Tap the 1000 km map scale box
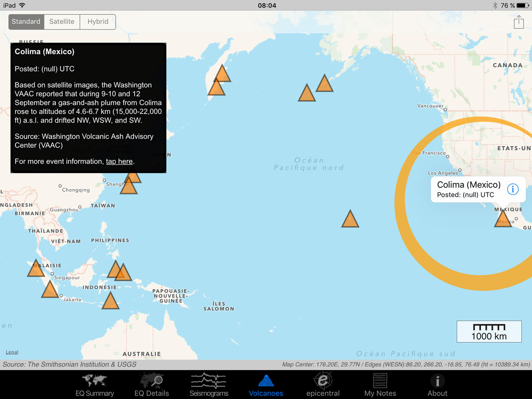The image size is (532, 399). [489, 332]
